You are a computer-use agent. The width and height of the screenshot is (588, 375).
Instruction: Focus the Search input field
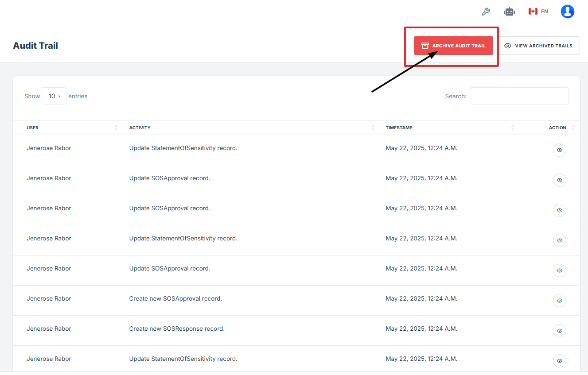518,96
